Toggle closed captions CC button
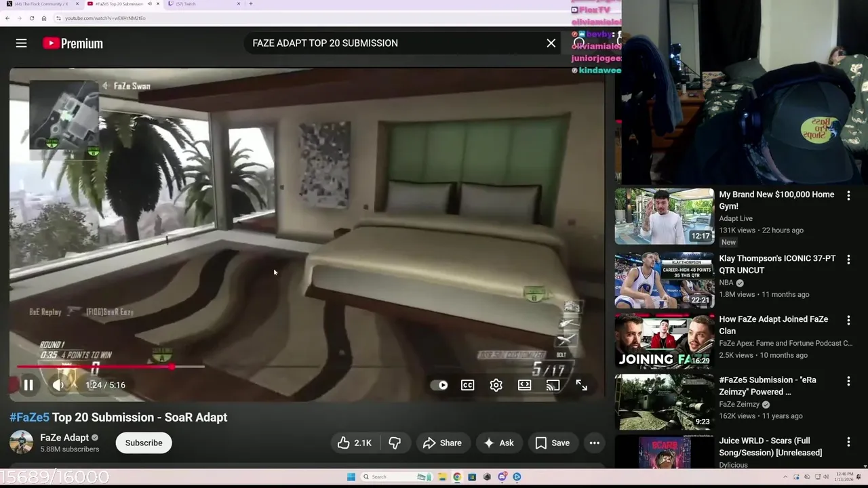The height and width of the screenshot is (488, 868). (x=468, y=385)
